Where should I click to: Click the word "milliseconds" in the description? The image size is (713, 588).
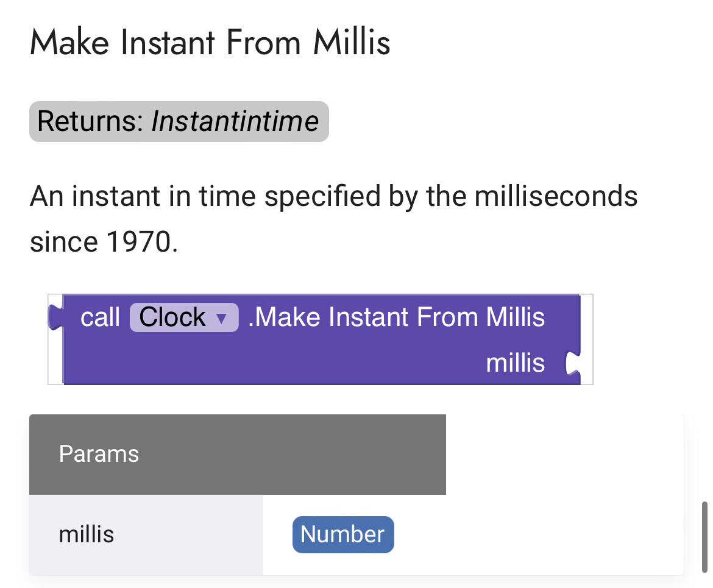click(x=556, y=197)
